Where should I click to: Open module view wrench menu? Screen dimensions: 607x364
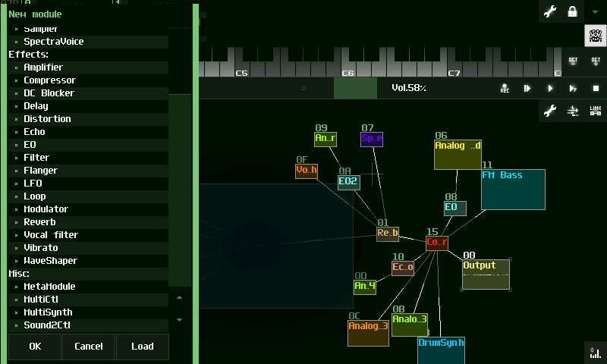click(x=550, y=111)
